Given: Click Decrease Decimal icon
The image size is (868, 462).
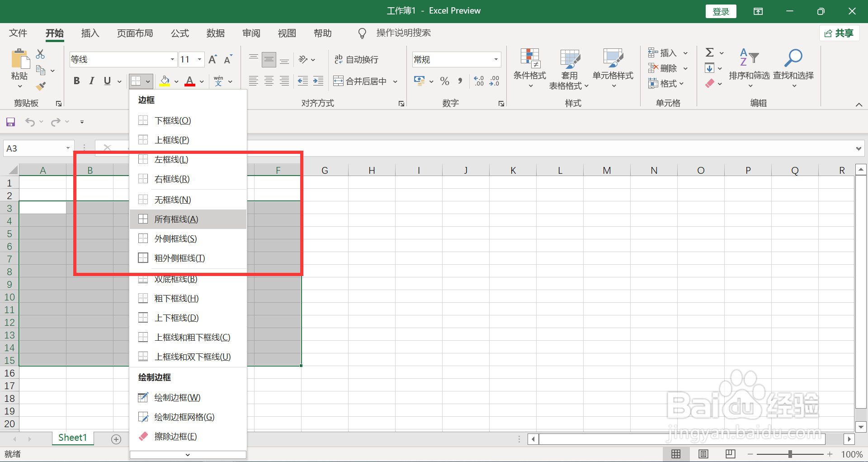Looking at the screenshot, I should (x=495, y=81).
